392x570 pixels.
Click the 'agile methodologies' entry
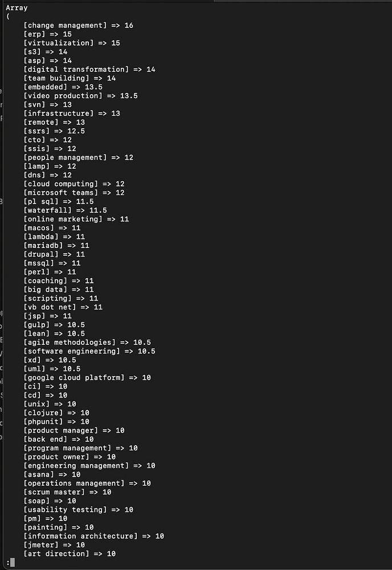(x=87, y=342)
